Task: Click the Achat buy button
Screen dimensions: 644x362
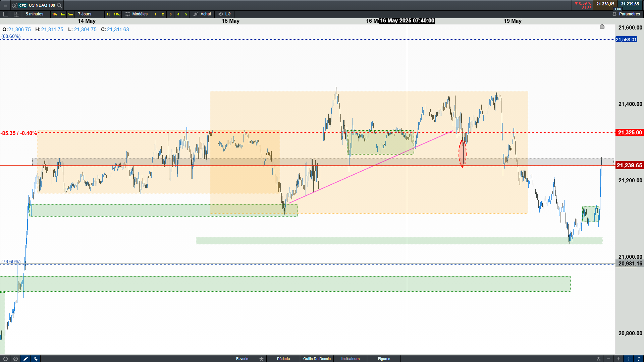Action: (202, 14)
